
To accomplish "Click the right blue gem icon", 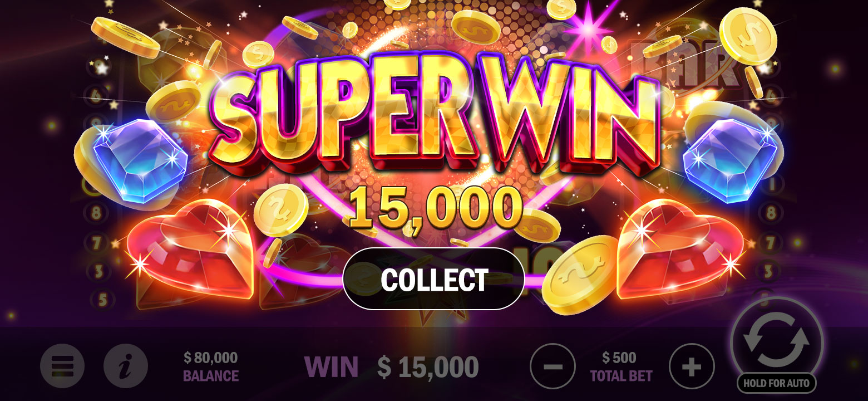I will [729, 160].
